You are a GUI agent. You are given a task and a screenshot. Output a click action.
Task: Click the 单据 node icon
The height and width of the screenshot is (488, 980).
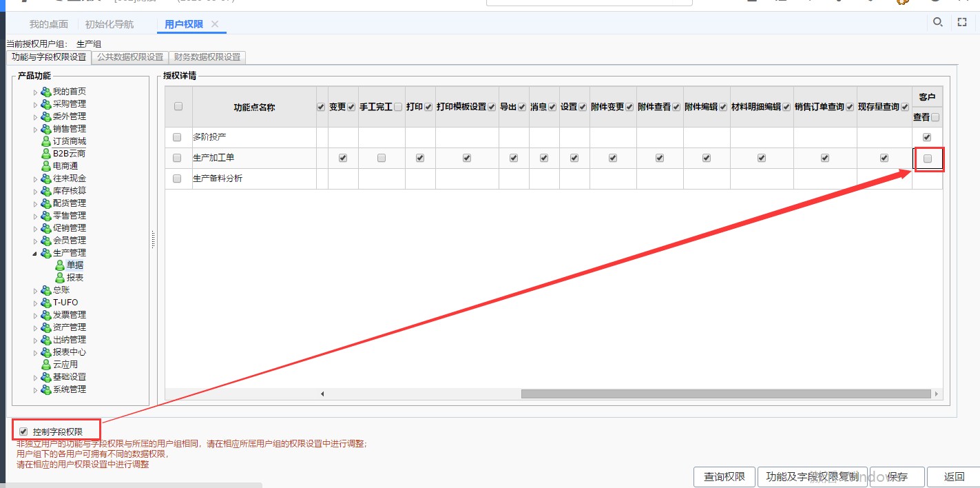[60, 265]
